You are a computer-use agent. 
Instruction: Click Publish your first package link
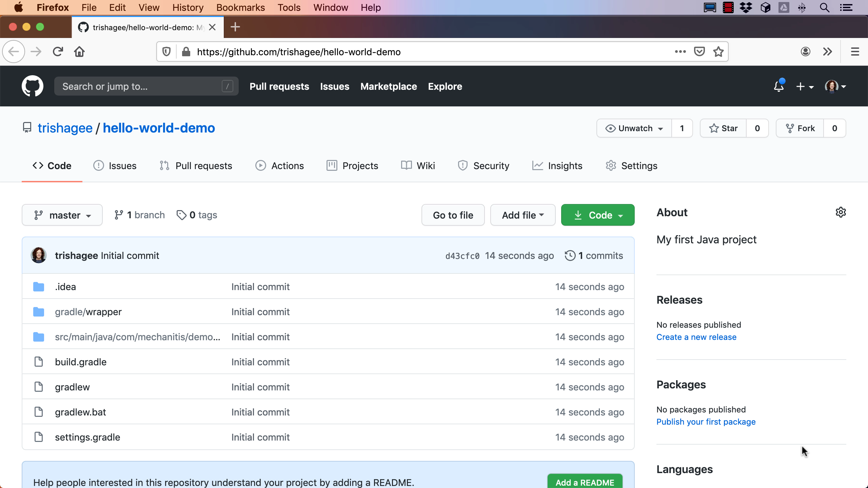pyautogui.click(x=707, y=422)
